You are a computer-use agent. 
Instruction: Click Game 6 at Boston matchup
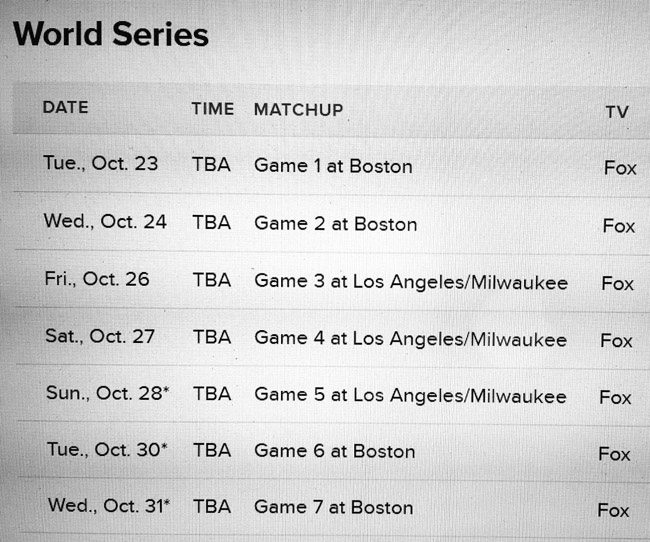click(x=335, y=451)
